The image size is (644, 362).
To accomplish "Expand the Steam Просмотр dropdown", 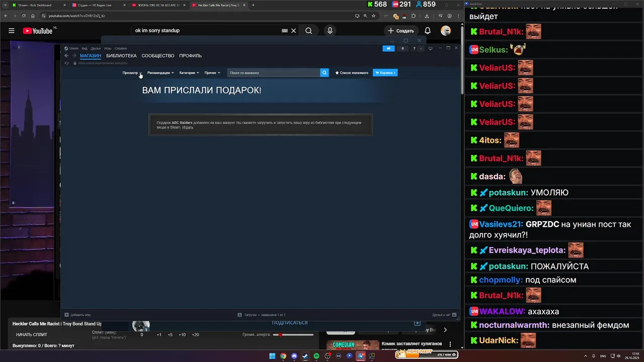I will (132, 73).
